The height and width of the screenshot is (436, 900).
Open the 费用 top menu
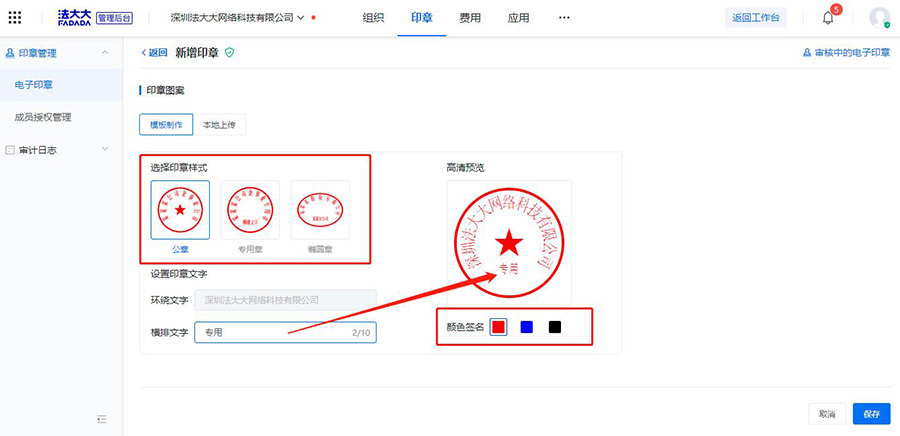coord(470,18)
